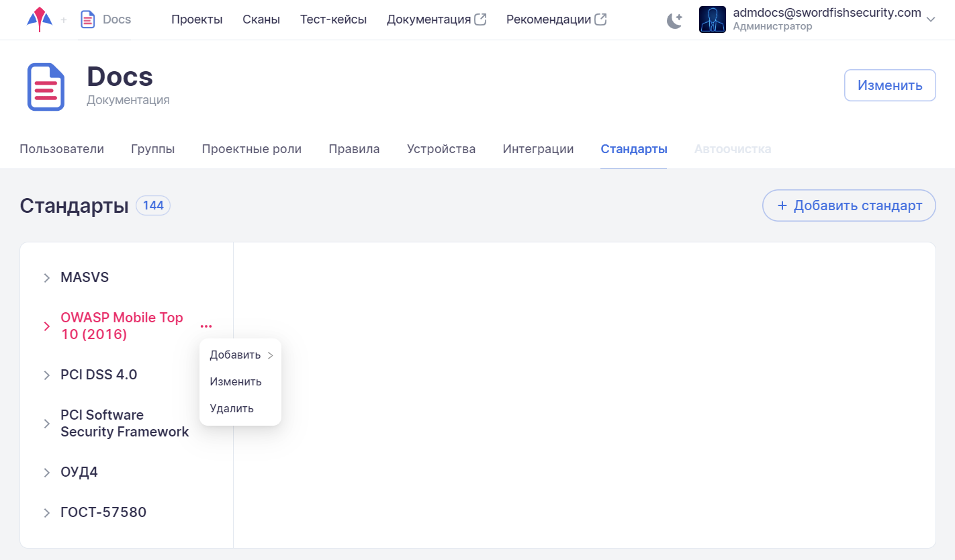Expand the ОУД4 standard
Screen dimensions: 955x560
click(47, 473)
